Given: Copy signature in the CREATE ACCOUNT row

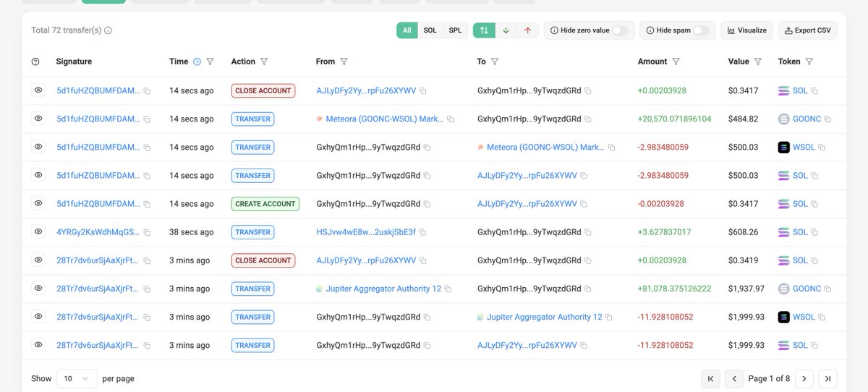Looking at the screenshot, I should tap(147, 204).
